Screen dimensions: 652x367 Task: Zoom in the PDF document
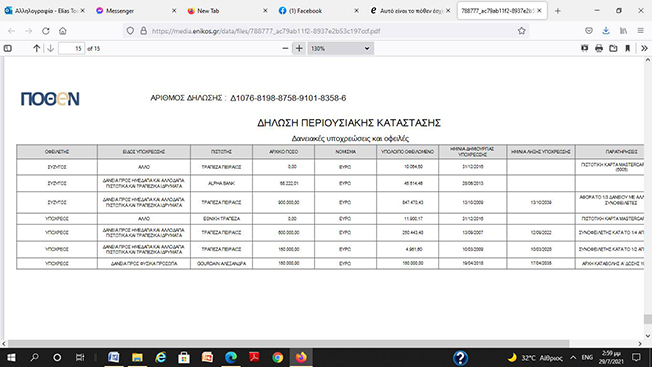299,49
